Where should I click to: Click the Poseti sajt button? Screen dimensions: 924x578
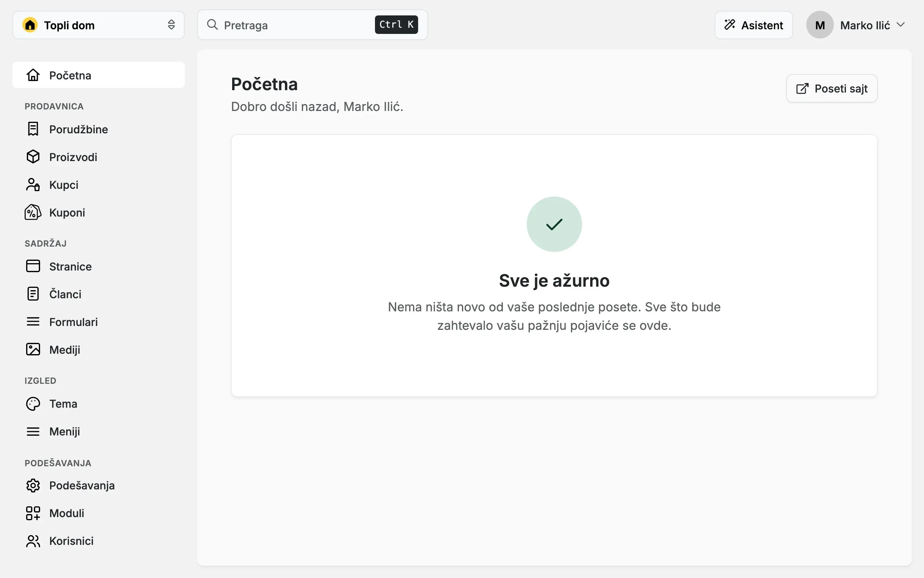pos(832,88)
